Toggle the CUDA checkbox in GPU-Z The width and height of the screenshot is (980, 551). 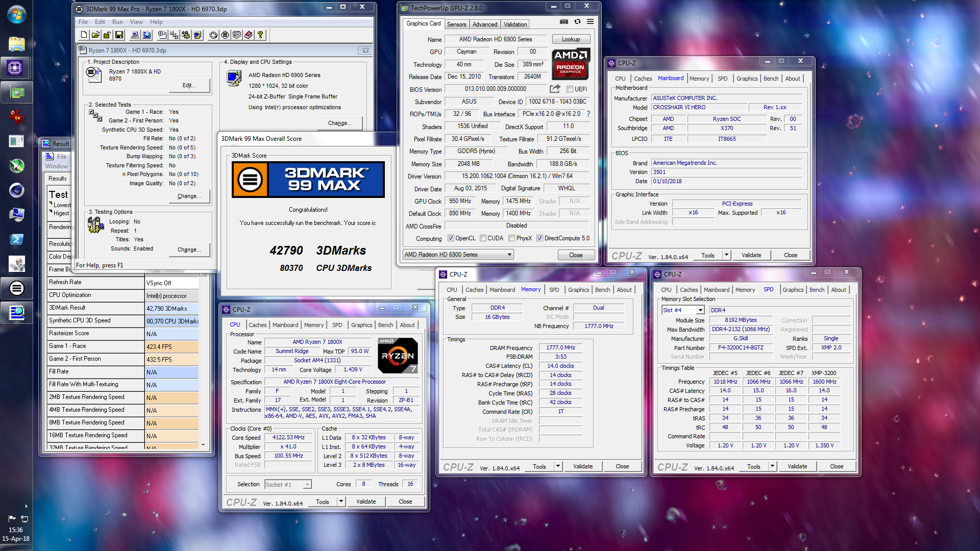483,238
